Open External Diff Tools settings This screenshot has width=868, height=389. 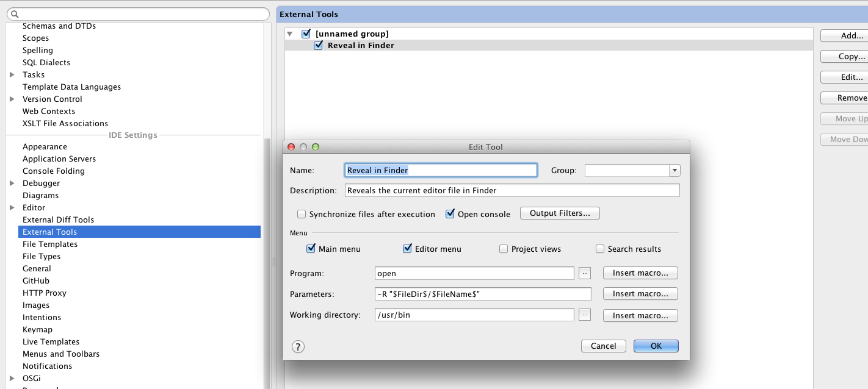click(x=58, y=219)
